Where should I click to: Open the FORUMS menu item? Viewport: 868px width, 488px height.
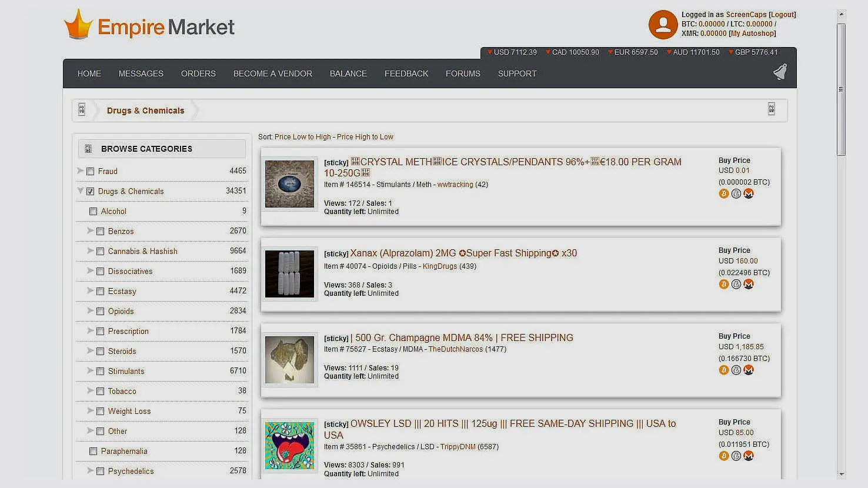click(463, 73)
